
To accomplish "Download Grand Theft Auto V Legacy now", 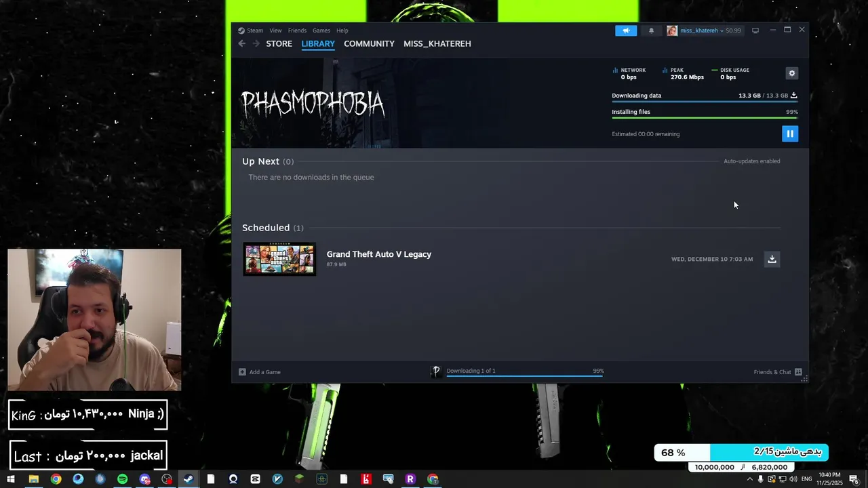I will [x=772, y=259].
